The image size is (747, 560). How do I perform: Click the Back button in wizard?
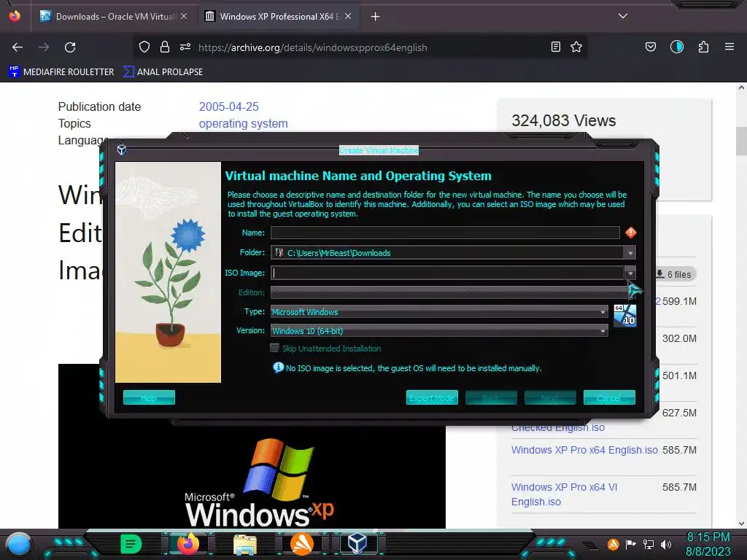[491, 397]
